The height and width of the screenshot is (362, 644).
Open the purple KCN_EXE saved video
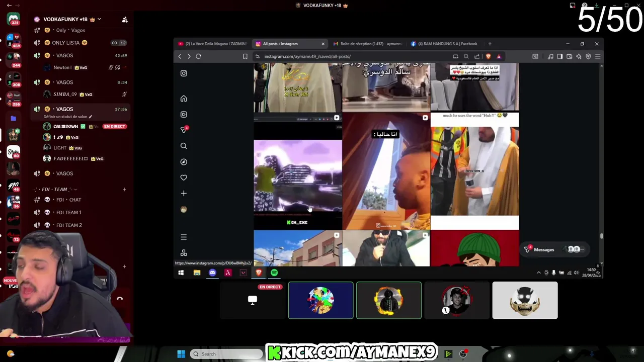point(298,171)
